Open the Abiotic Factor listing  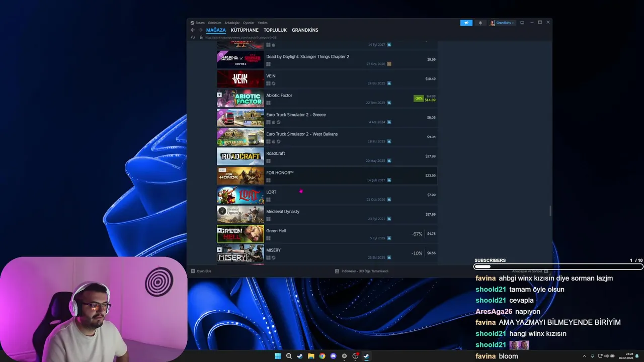coord(327,99)
